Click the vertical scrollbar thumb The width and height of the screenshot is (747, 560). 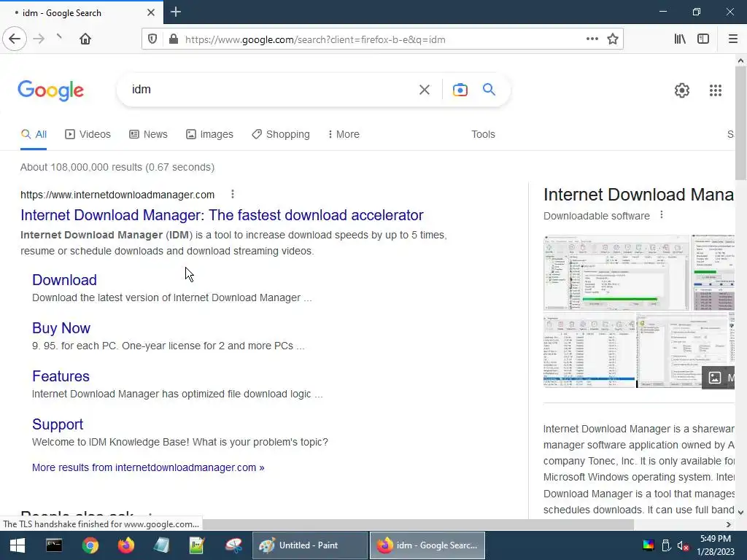click(740, 122)
